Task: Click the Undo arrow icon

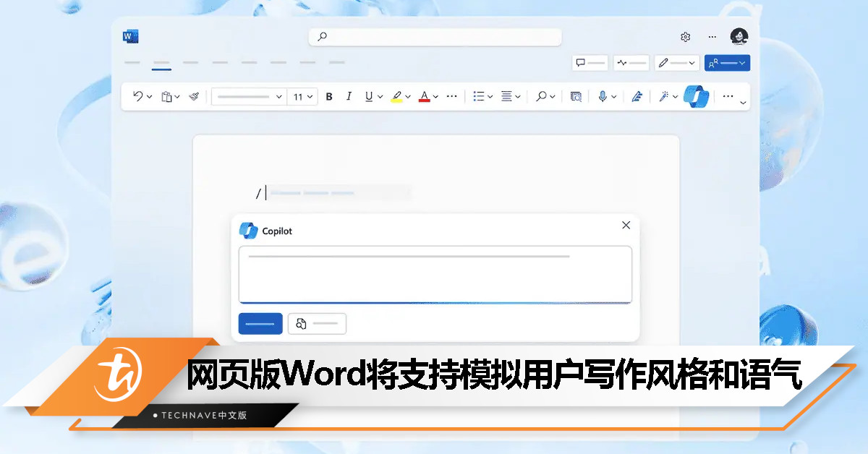Action: pos(137,96)
